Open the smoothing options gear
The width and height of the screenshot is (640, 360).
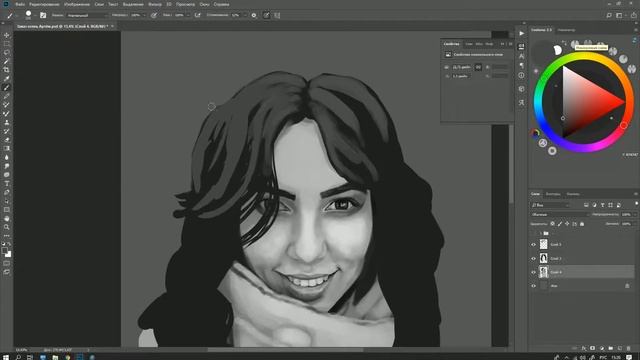(x=254, y=15)
